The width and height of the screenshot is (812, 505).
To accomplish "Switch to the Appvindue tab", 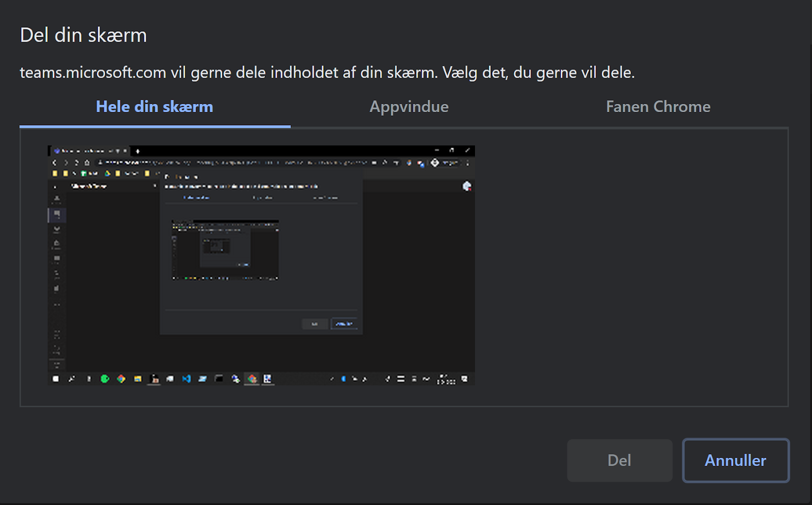I will [409, 107].
